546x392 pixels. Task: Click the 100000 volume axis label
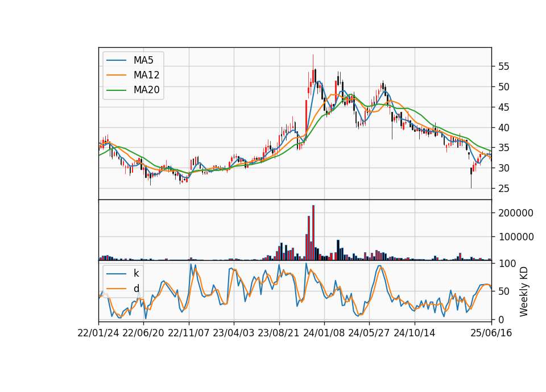(516, 237)
